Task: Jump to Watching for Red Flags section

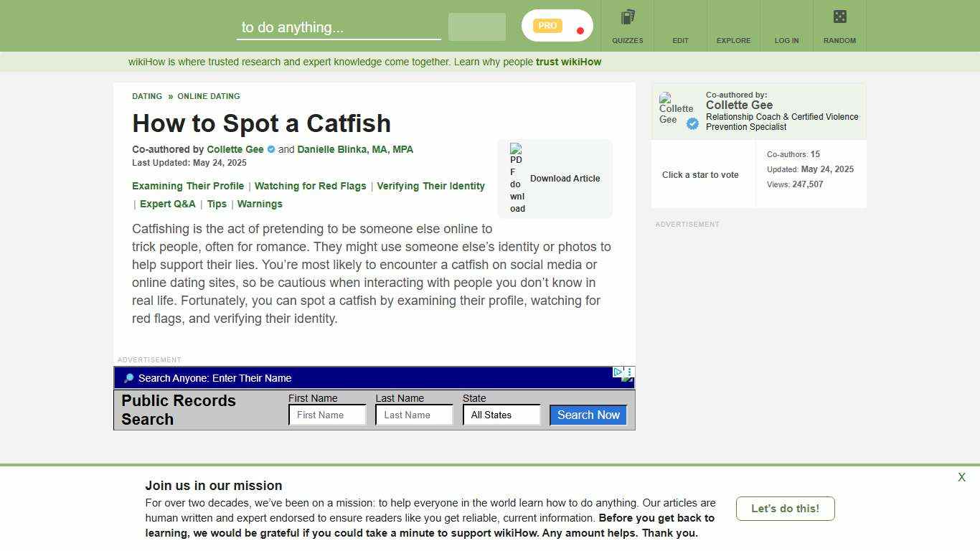Action: 310,186
